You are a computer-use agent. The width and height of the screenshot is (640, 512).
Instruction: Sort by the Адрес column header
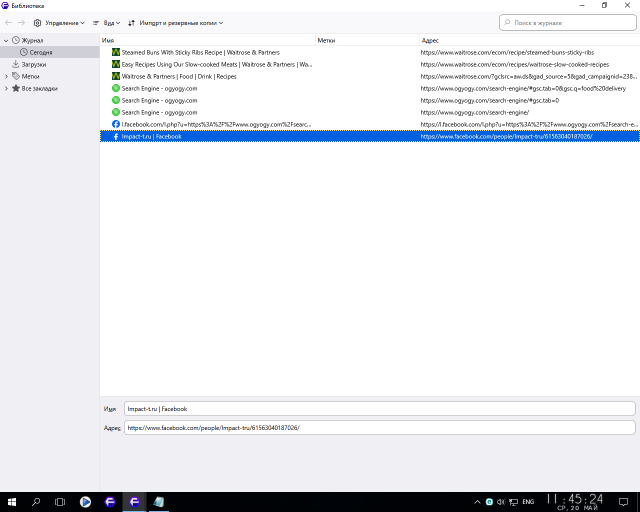point(529,40)
